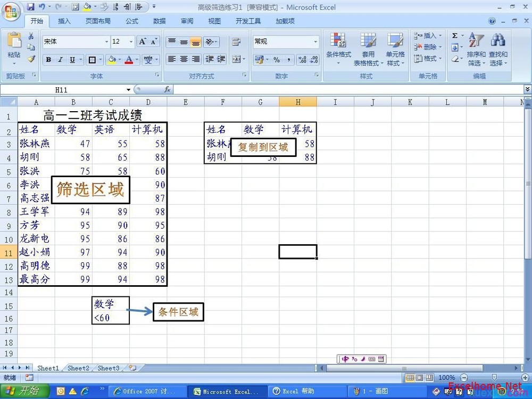532x399 pixels.
Task: Open the Name Box dropdown arrow
Action: 129,90
